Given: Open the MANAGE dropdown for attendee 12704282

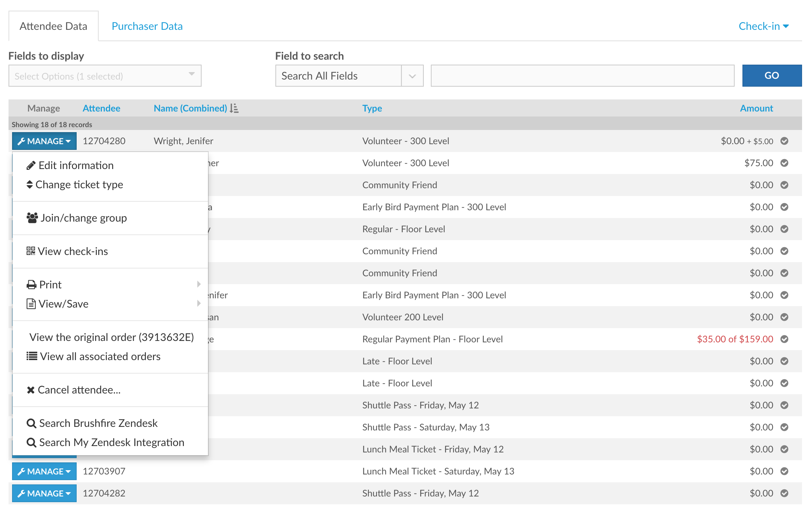Looking at the screenshot, I should [x=44, y=494].
